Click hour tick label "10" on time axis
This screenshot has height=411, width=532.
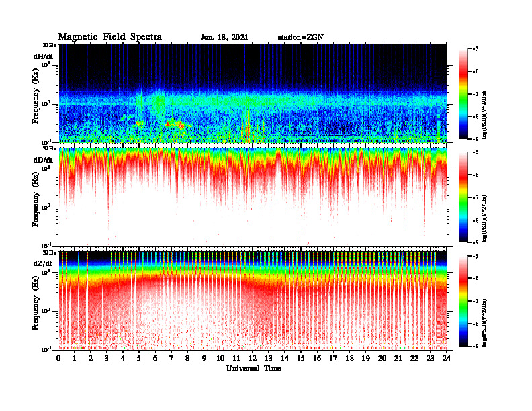220,359
